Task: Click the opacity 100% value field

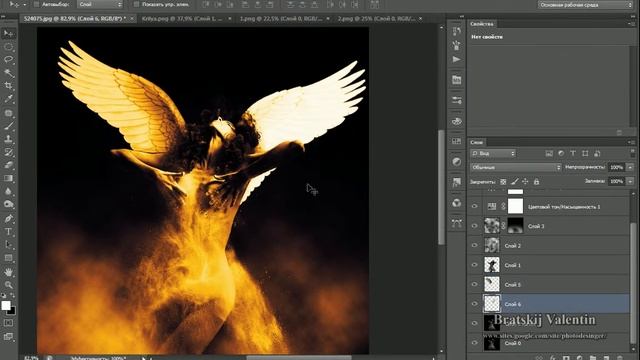Action: pyautogui.click(x=616, y=167)
